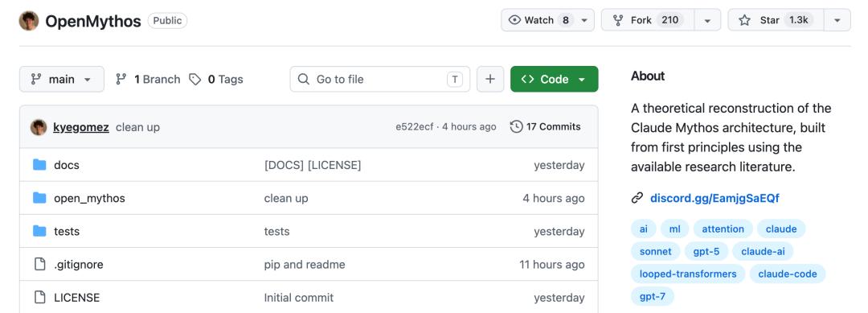The width and height of the screenshot is (868, 313).
Task: Click the kyegomez author link
Action: click(x=81, y=127)
